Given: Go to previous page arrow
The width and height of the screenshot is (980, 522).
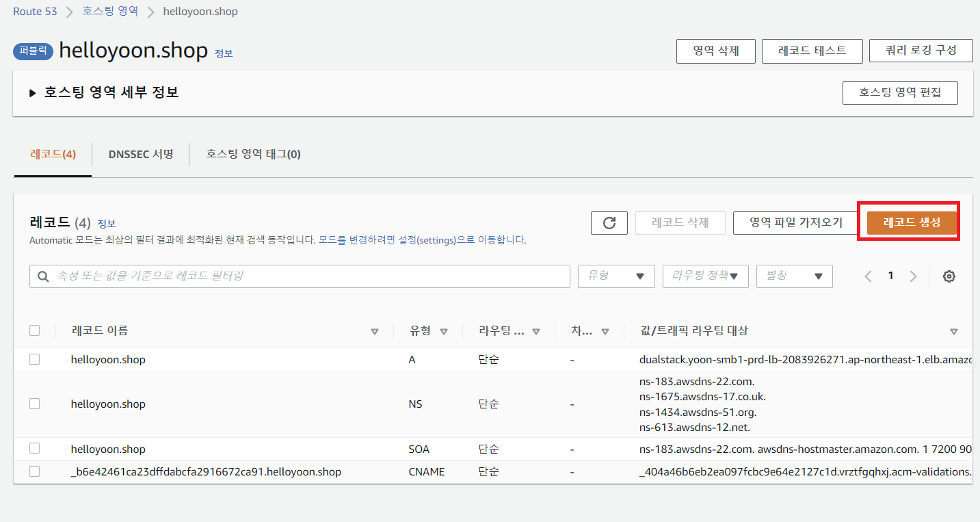Looking at the screenshot, I should click(x=869, y=276).
